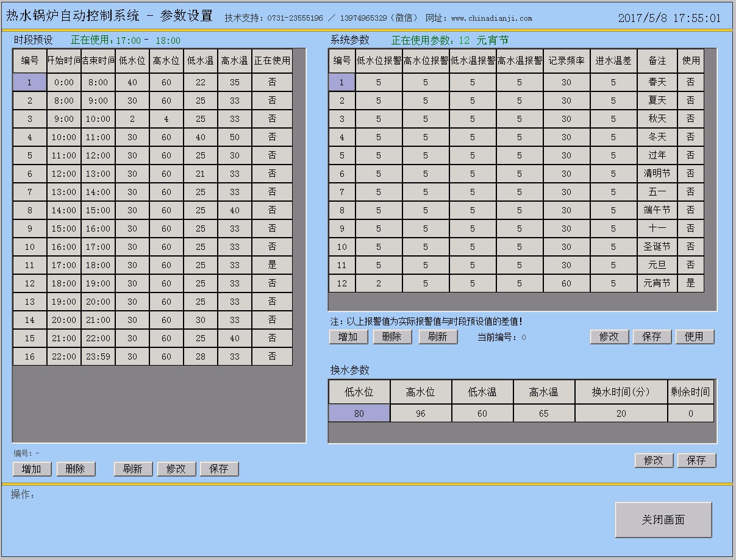Viewport: 736px width, 560px height.
Task: Click 保存 button in 系统参数 section
Action: click(652, 336)
